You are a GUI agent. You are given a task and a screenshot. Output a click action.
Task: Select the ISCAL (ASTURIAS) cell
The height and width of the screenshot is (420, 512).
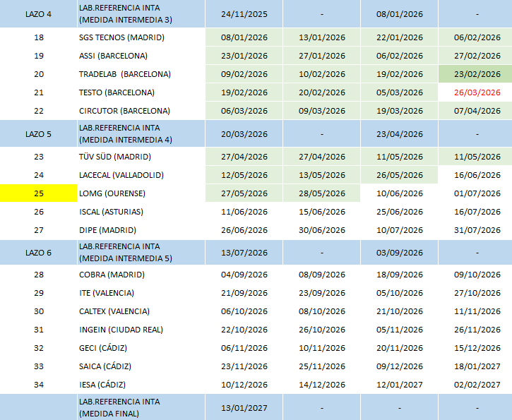click(x=141, y=212)
